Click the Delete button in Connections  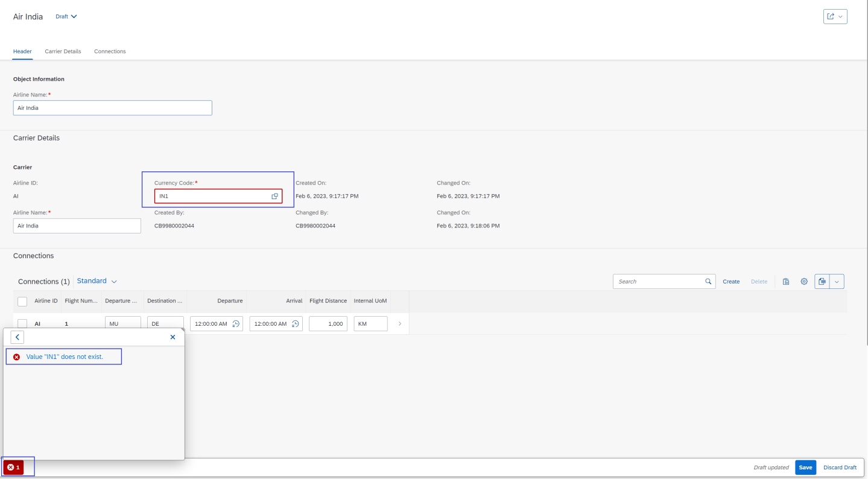[759, 282]
